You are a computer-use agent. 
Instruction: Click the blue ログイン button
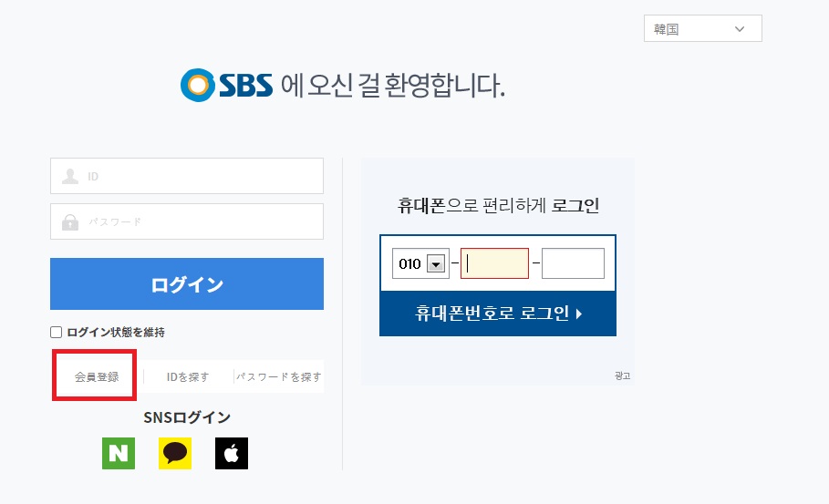tap(187, 283)
